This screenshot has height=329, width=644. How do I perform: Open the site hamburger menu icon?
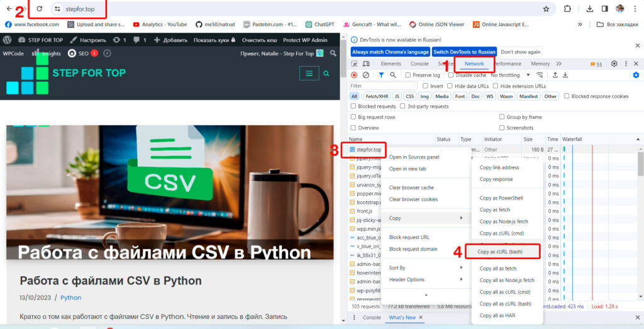point(309,74)
